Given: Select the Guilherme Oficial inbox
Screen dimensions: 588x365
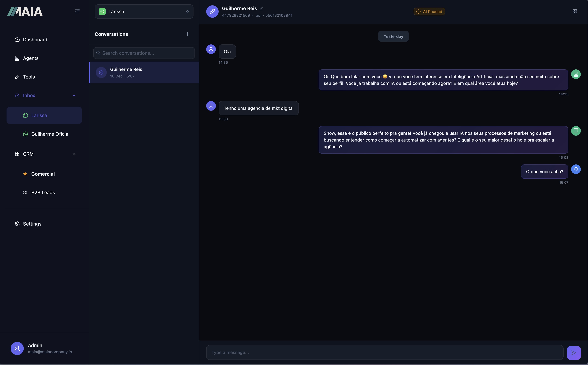Looking at the screenshot, I should 50,134.
